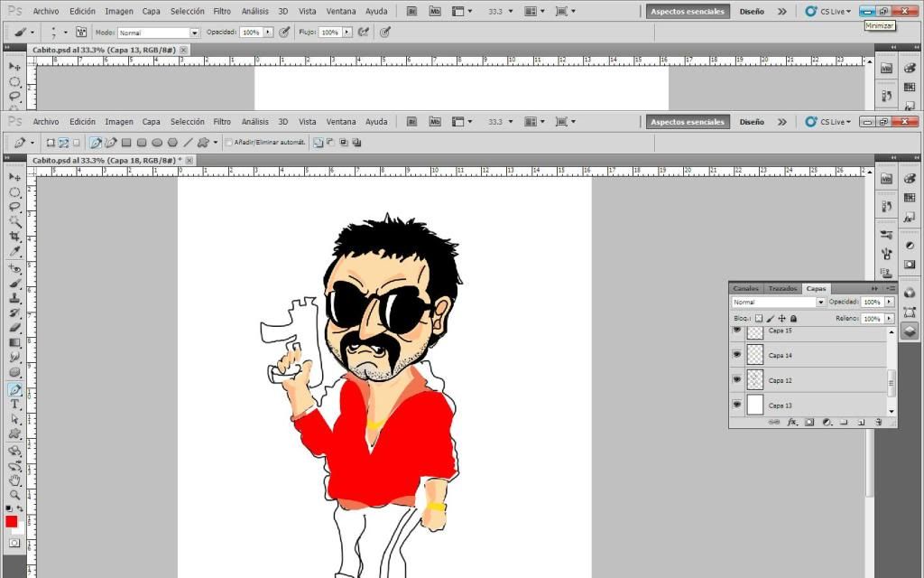Select the Crop tool in the toolbox
Viewport: 924px width, 578px height.
click(x=14, y=238)
